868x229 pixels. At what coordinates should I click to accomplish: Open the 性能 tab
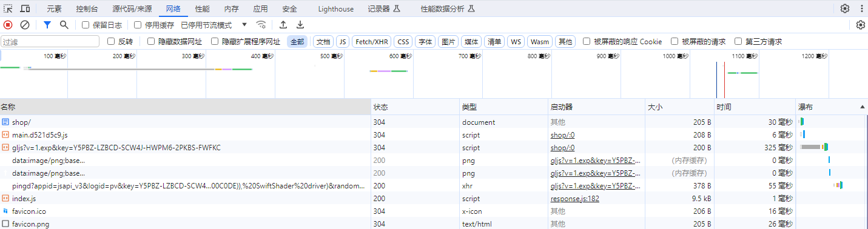click(203, 9)
